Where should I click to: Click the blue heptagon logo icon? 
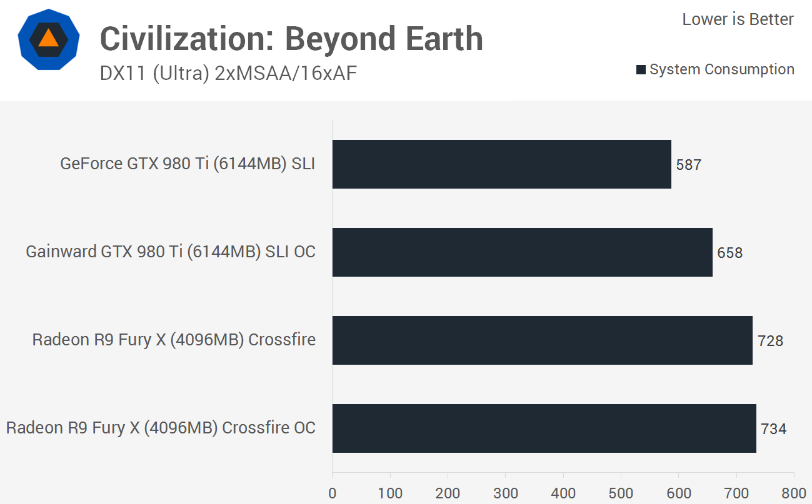tap(48, 41)
